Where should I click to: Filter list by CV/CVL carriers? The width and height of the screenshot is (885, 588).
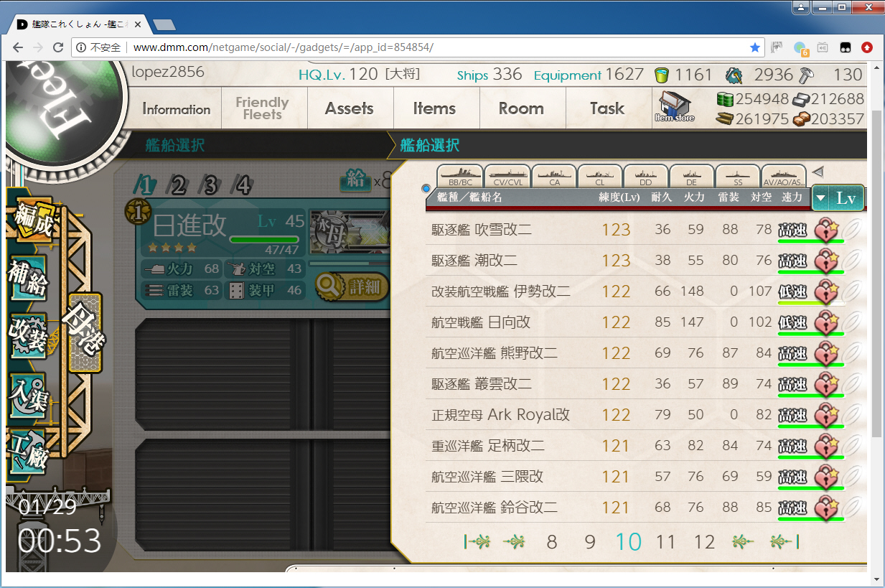point(507,176)
